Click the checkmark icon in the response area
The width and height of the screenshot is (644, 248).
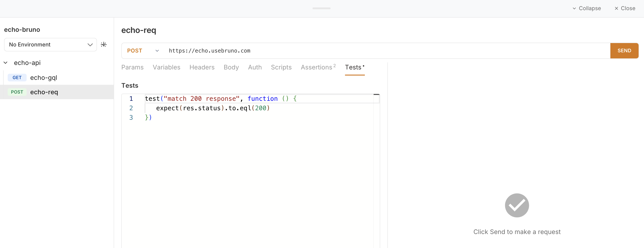517,205
